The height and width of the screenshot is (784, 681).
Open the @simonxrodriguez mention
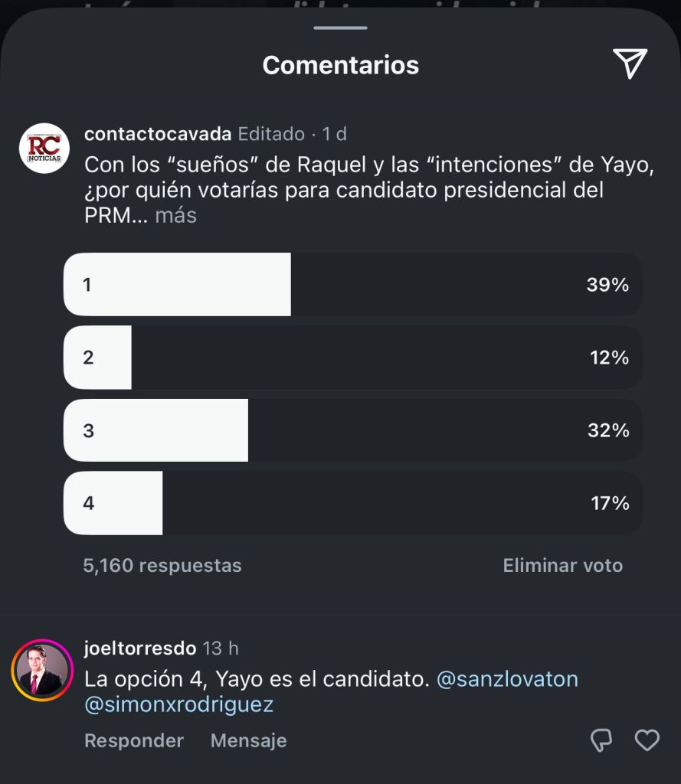coord(178,704)
